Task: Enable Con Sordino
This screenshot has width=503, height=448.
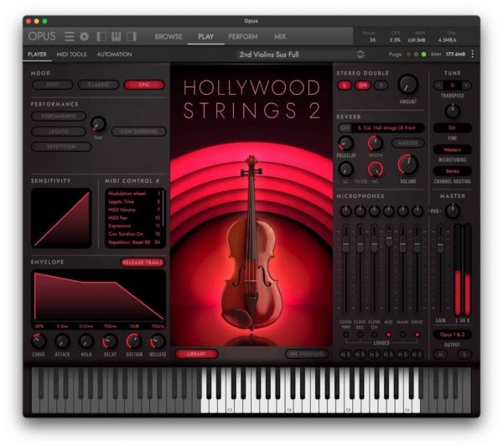Action: [x=138, y=131]
